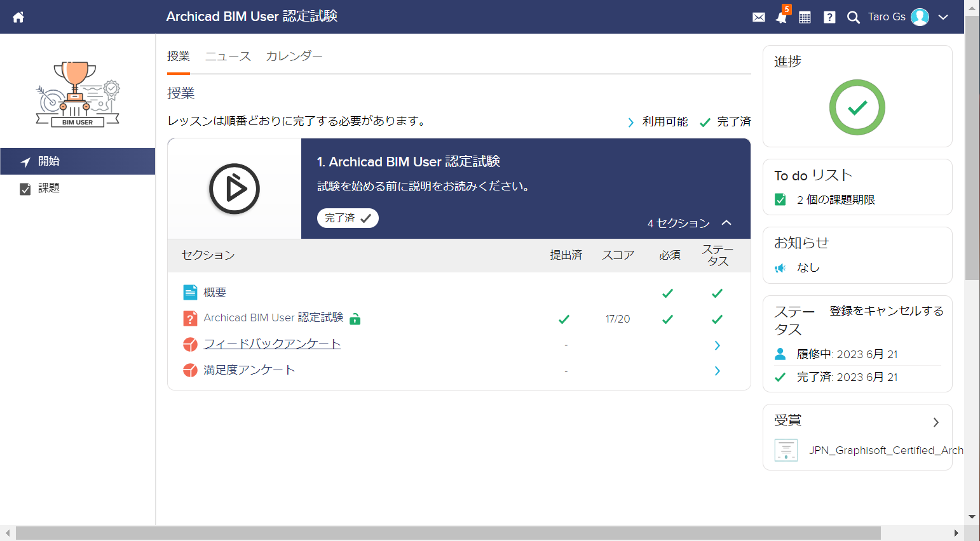The width and height of the screenshot is (980, 541).
Task: Click 概要 status checkmark
Action: (x=717, y=293)
